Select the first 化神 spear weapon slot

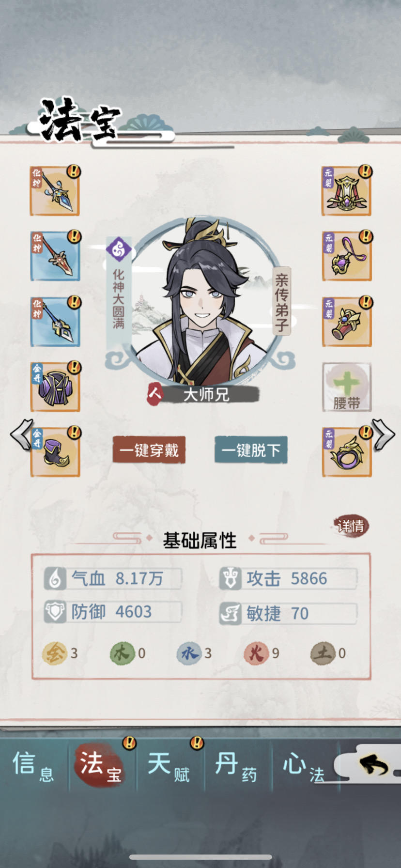pos(55,191)
